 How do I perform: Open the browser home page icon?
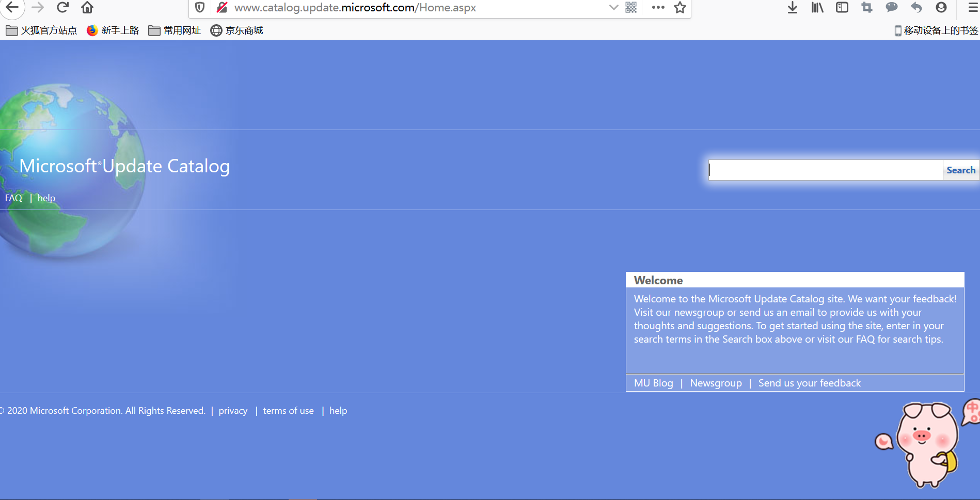[x=87, y=7]
